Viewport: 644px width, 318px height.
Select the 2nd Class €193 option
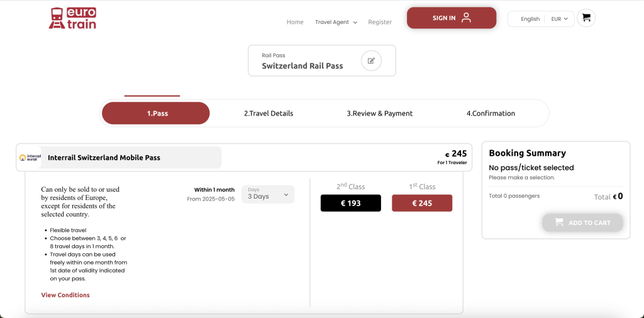click(350, 203)
